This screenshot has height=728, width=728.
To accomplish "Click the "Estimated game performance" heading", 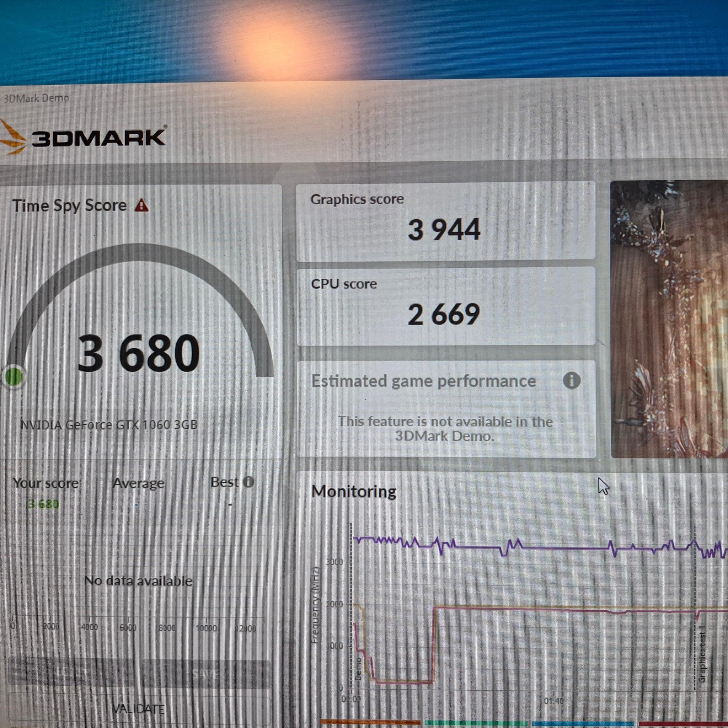I will coord(423,381).
